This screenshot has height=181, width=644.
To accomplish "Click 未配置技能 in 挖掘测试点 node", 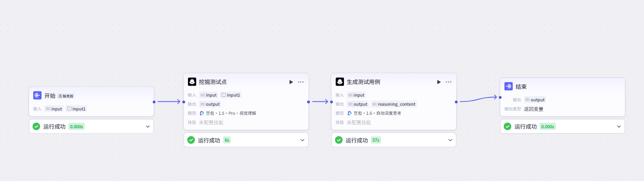I will tap(211, 123).
